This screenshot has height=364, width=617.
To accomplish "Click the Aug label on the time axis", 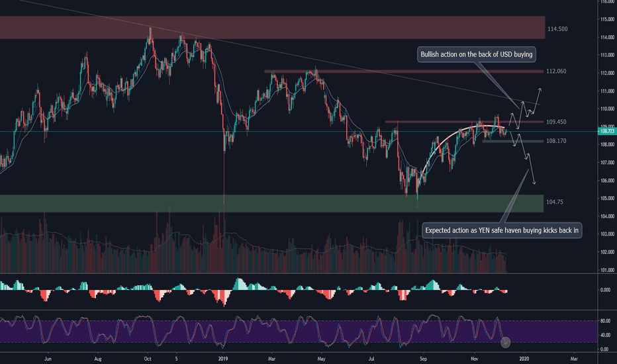I will 98,359.
